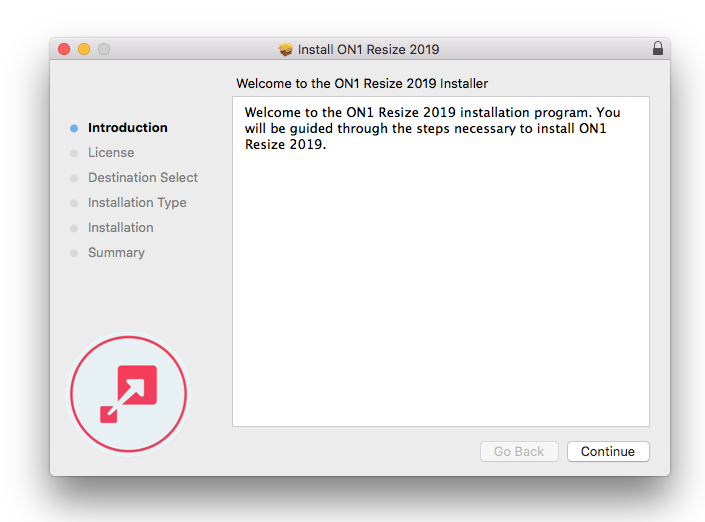Click the installer package icon in title
The width and height of the screenshot is (705, 522).
285,49
